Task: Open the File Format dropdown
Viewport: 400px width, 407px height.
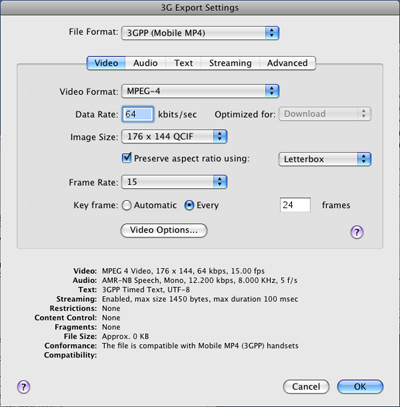Action: click(200, 33)
